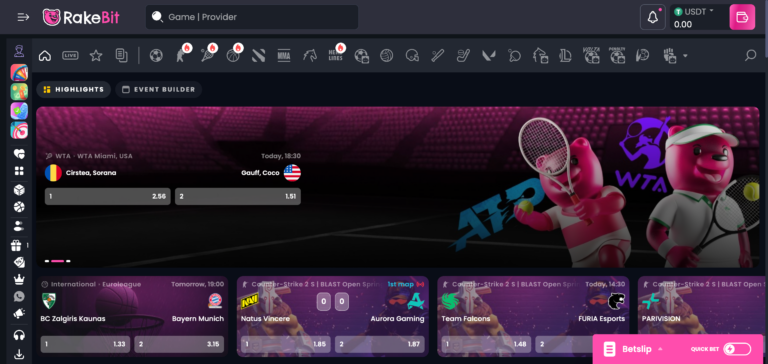Select the Penalty football icon
The height and width of the screenshot is (364, 768).
(617, 55)
